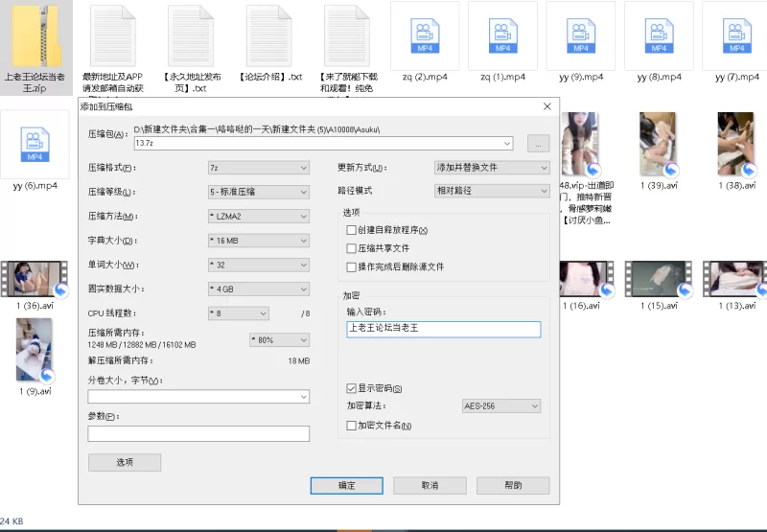
Task: Select the 1 (13).avi video thumbnail
Action: pyautogui.click(x=734, y=279)
